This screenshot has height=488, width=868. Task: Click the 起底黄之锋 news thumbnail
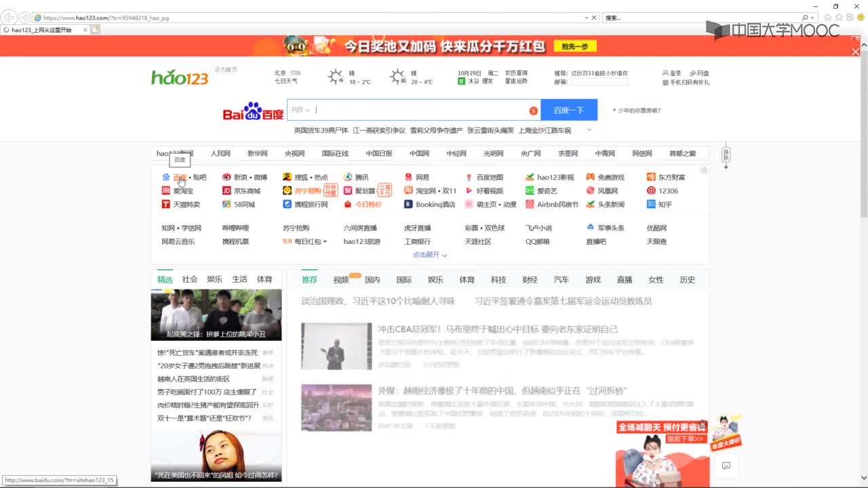tap(216, 315)
